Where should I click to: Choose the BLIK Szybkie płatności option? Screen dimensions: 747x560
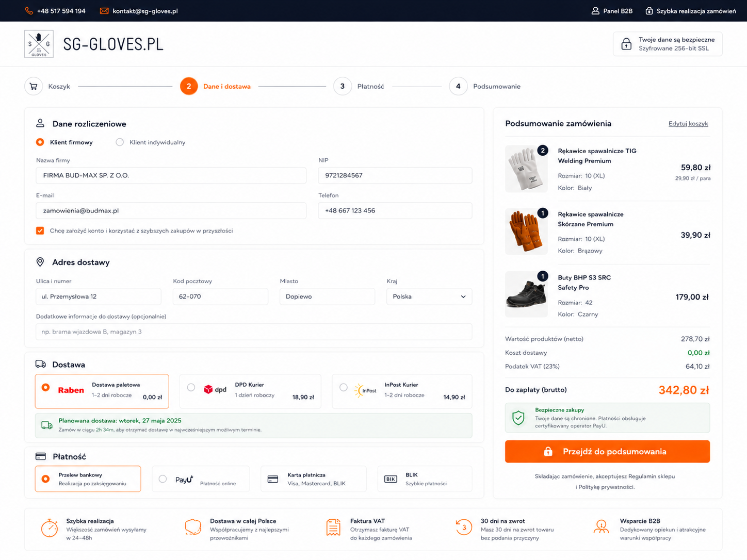(x=425, y=479)
